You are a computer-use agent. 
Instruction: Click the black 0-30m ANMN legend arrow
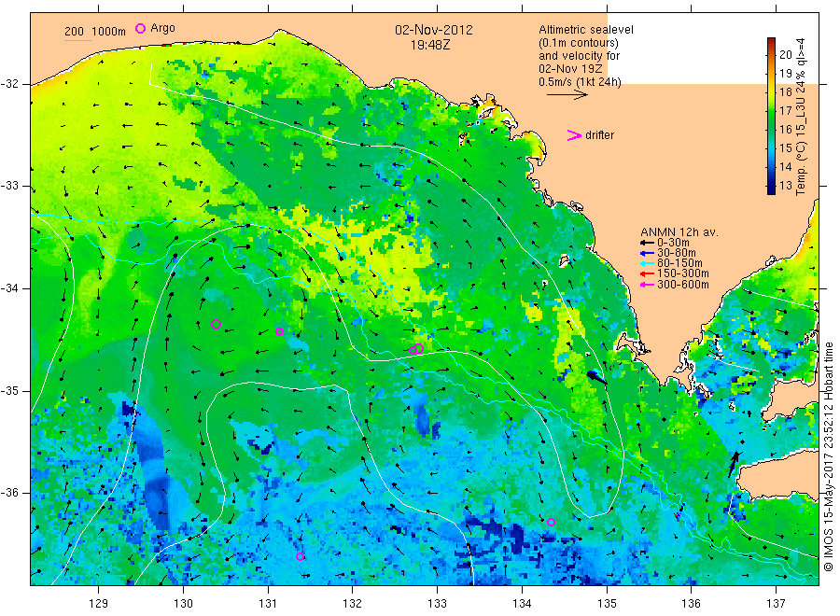(x=647, y=243)
